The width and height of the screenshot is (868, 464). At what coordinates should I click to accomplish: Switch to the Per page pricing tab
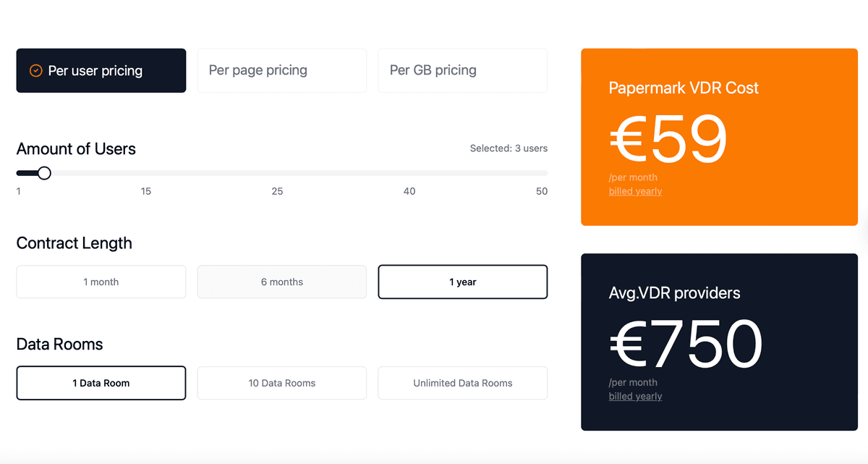pyautogui.click(x=281, y=70)
